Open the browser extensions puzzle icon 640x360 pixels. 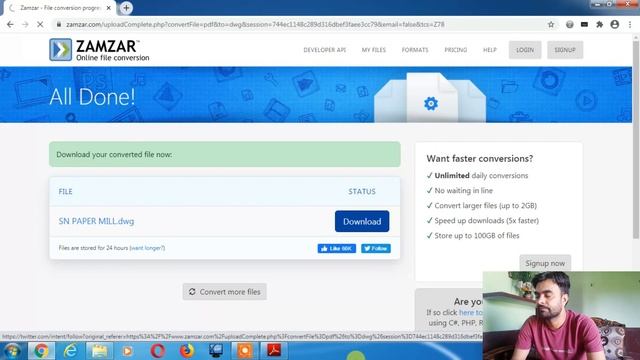pos(600,24)
